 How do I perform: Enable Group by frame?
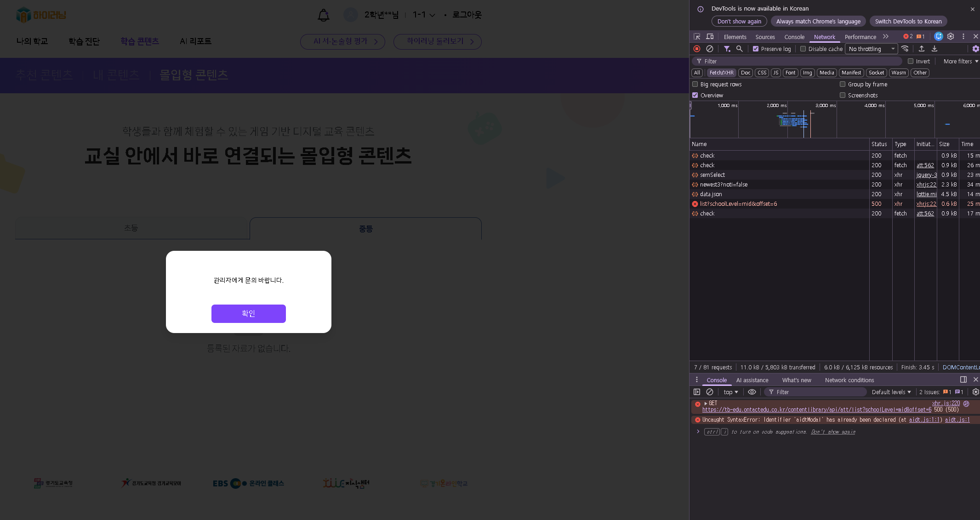tap(843, 84)
